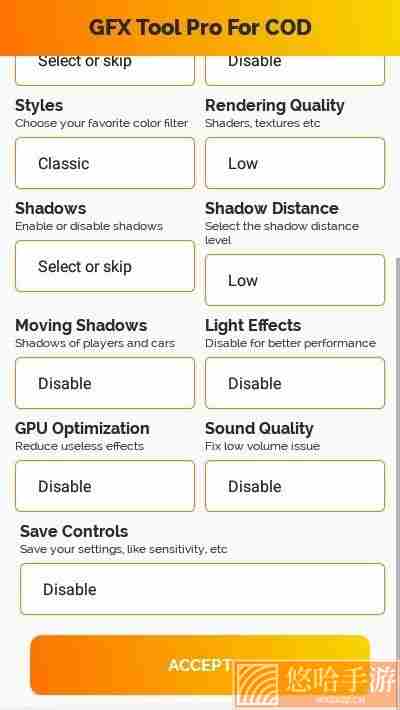Change the Shadow Distance level dropdown
400x710 pixels.
[x=295, y=280]
